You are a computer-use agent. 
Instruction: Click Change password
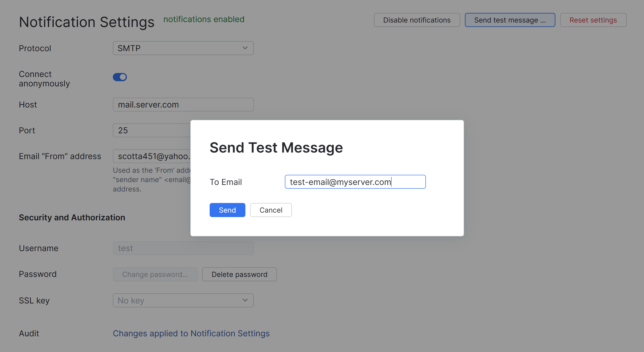pyautogui.click(x=155, y=274)
